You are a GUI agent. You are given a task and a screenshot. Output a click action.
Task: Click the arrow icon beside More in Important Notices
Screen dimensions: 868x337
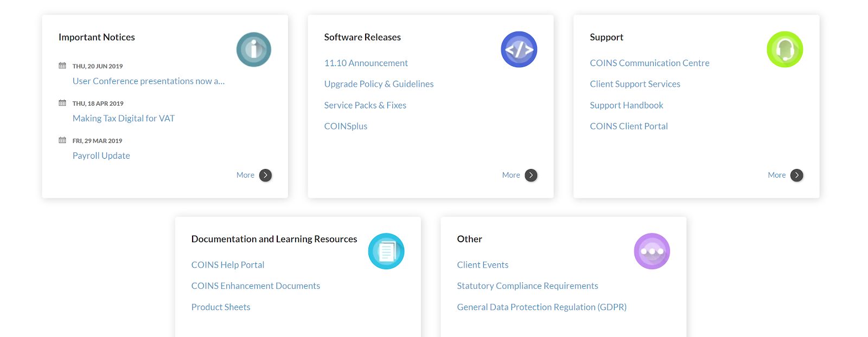265,176
